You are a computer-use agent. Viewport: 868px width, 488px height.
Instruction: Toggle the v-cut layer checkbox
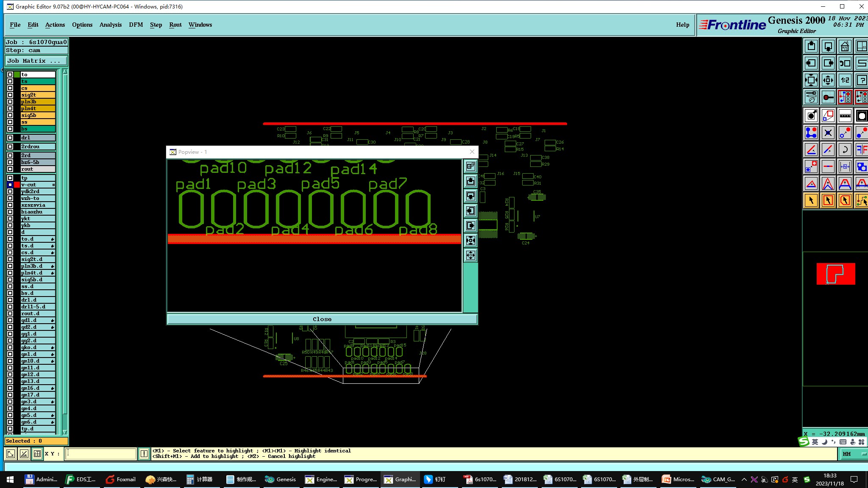pos(10,185)
